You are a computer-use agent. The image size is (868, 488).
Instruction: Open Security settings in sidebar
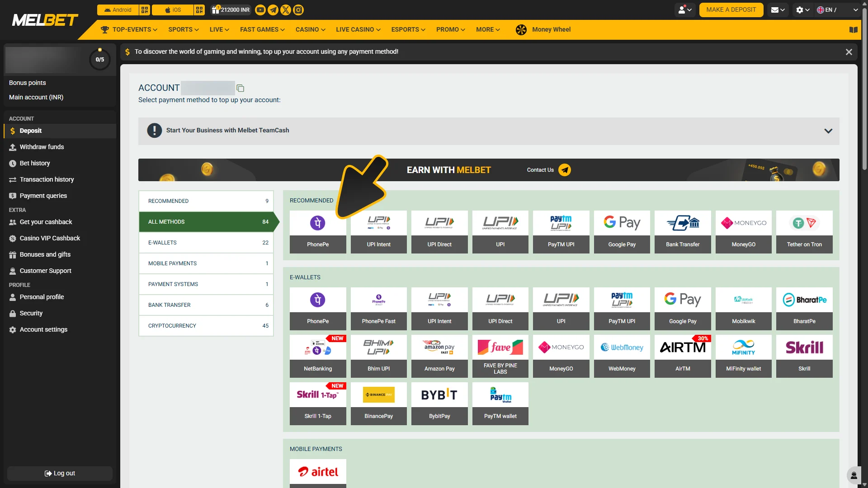(x=60, y=313)
